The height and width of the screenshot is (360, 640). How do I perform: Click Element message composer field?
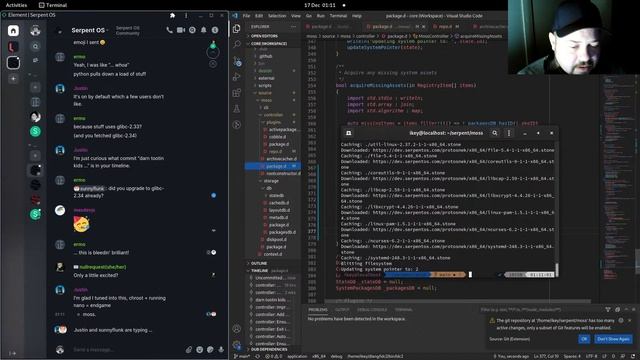[x=127, y=350]
